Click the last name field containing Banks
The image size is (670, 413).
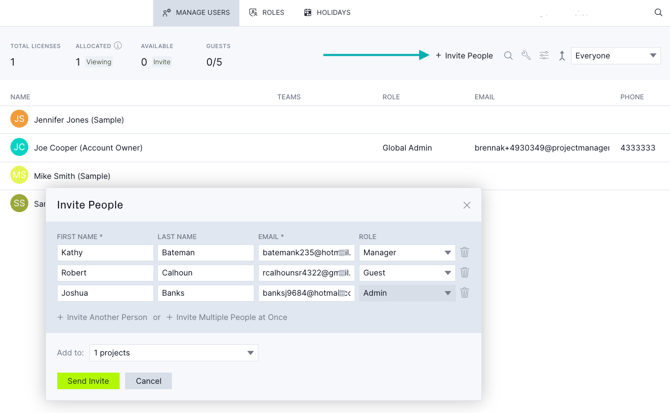pos(206,293)
